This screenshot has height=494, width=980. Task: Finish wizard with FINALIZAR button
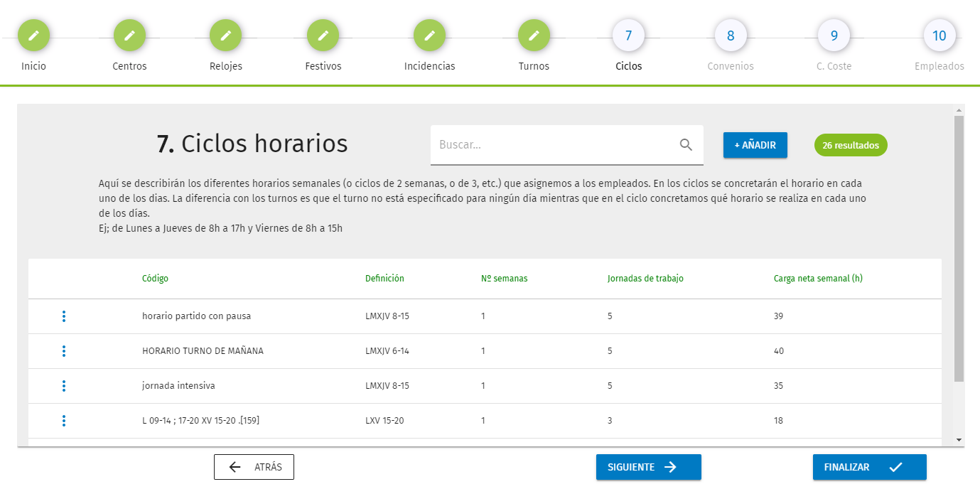pos(870,467)
